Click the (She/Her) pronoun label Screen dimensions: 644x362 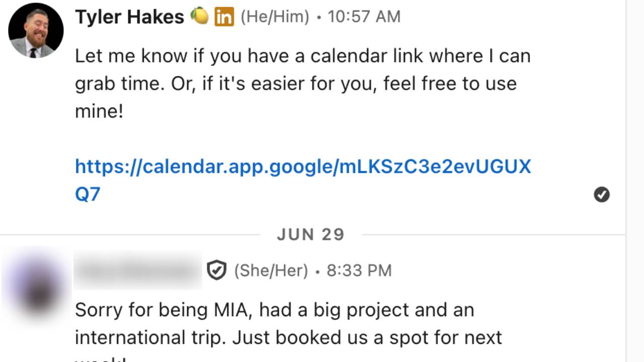(271, 271)
